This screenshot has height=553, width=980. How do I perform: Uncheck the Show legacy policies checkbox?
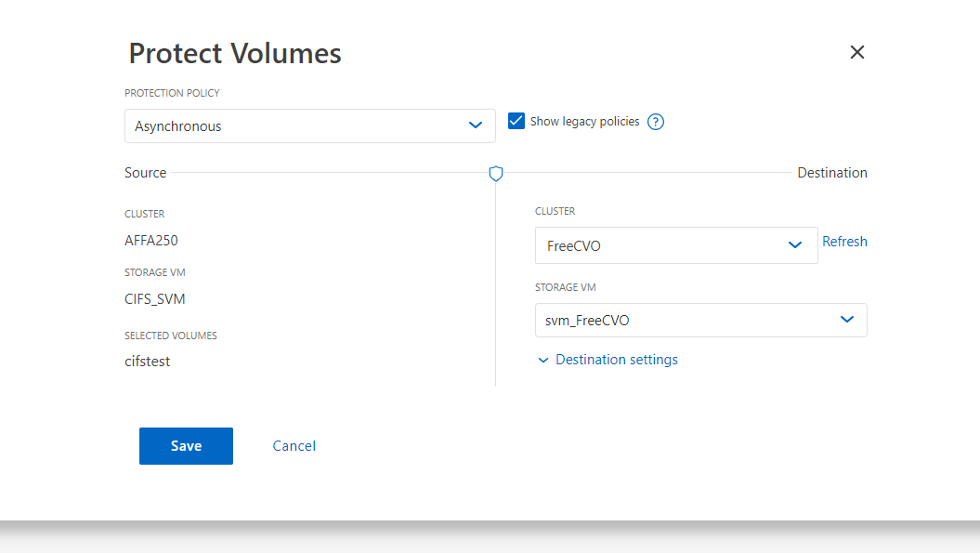click(x=516, y=121)
